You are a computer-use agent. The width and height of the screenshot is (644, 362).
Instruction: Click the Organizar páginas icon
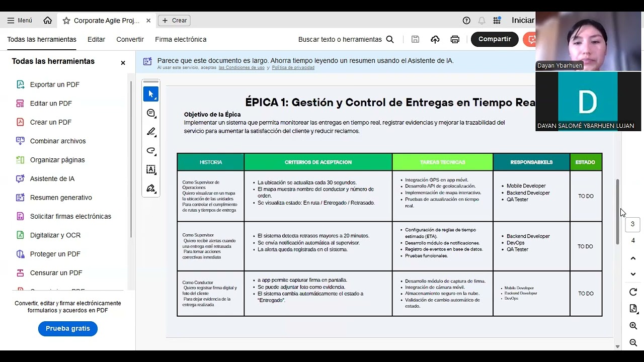click(20, 160)
